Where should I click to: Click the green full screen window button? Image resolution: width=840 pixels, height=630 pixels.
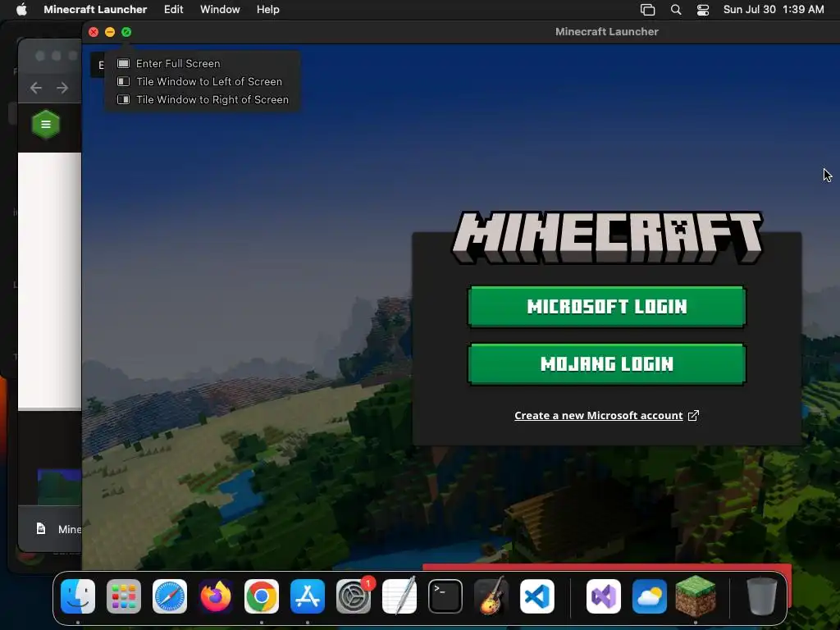pos(126,32)
